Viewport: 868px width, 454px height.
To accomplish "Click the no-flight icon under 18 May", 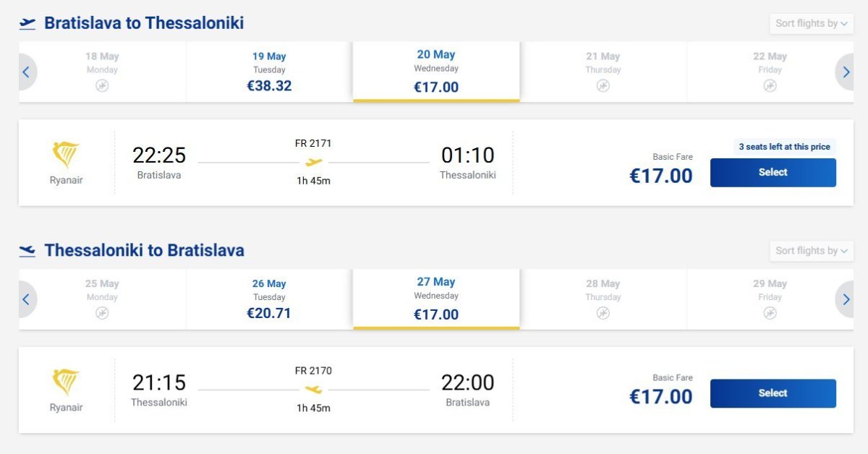I will pyautogui.click(x=102, y=86).
